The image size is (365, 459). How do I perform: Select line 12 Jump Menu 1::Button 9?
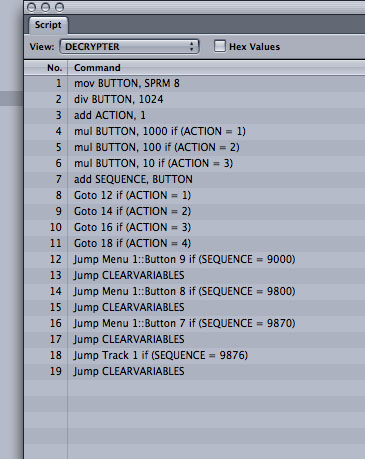click(x=195, y=259)
